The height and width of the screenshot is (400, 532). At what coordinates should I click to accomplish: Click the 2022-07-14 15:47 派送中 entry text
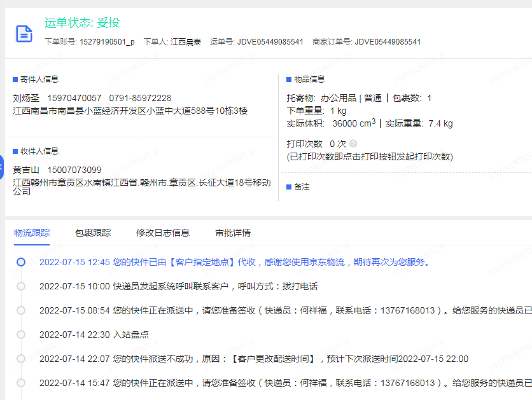286,383
